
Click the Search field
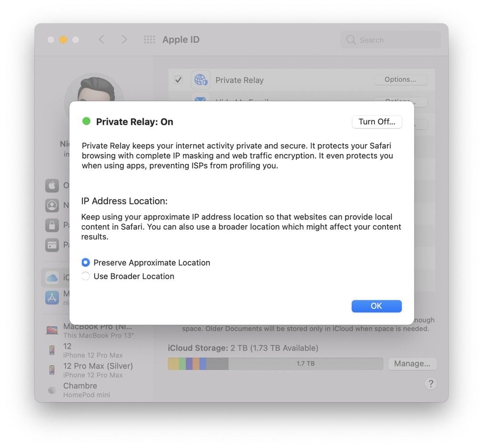click(x=391, y=40)
